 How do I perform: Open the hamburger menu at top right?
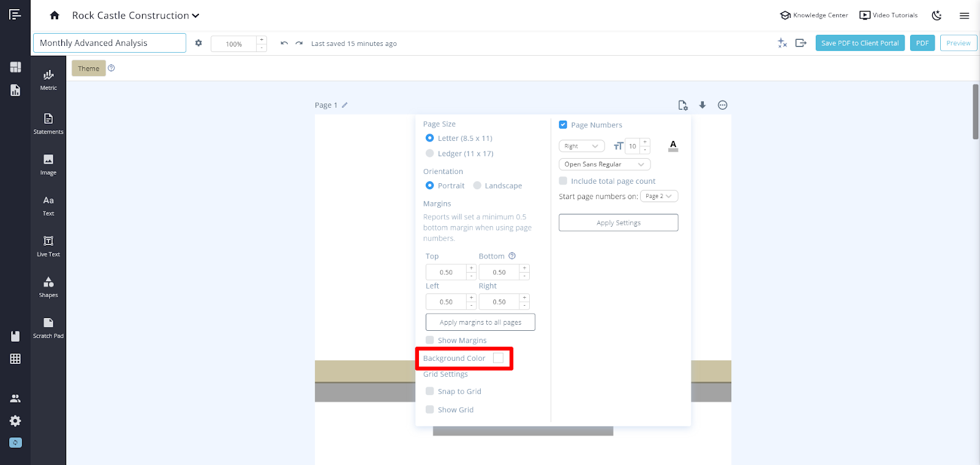click(964, 15)
